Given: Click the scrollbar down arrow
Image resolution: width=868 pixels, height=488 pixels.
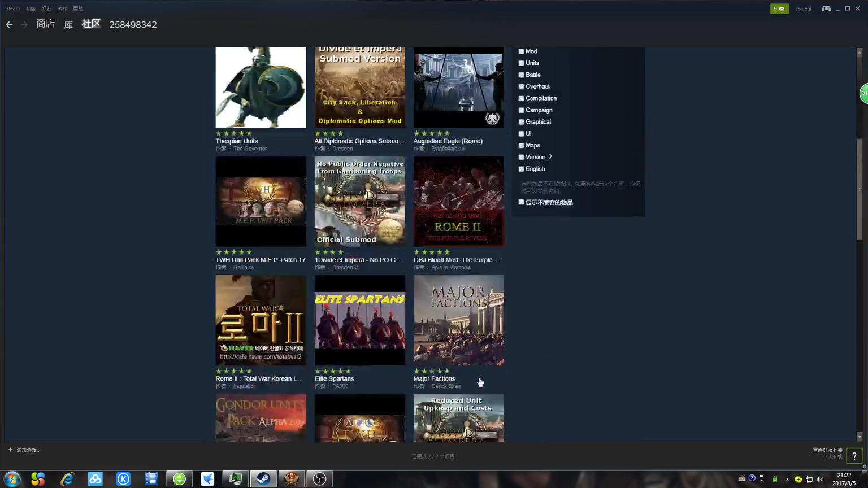Looking at the screenshot, I should point(860,437).
